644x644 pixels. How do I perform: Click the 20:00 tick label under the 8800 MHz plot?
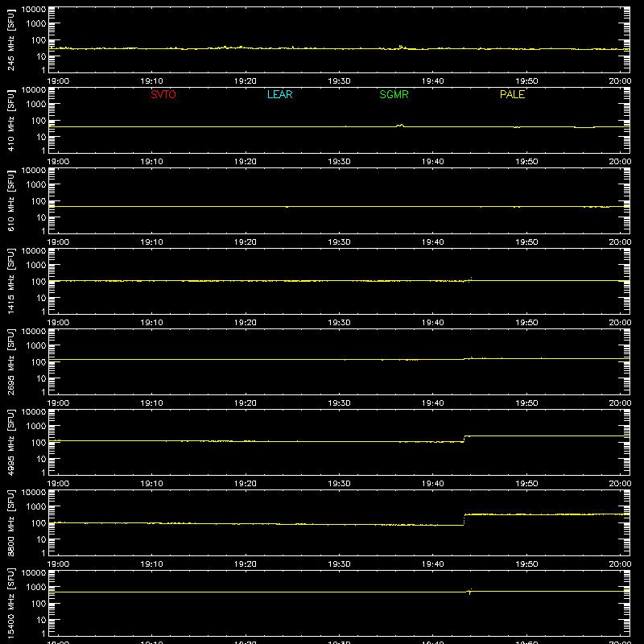tap(620, 564)
